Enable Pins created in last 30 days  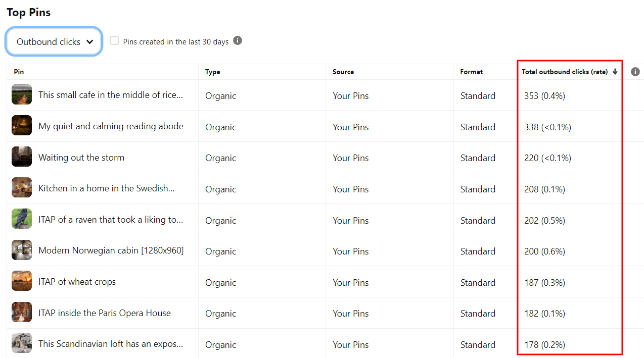(x=114, y=41)
